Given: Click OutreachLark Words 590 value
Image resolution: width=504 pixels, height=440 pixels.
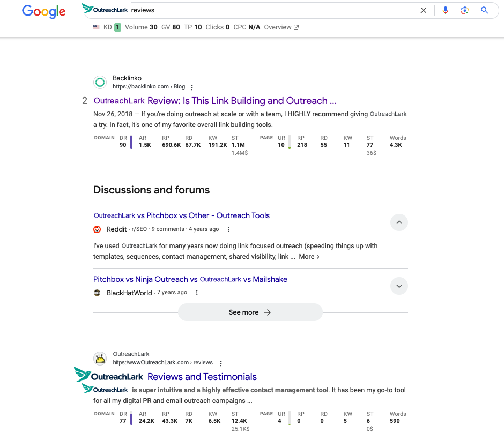Looking at the screenshot, I should point(395,421).
